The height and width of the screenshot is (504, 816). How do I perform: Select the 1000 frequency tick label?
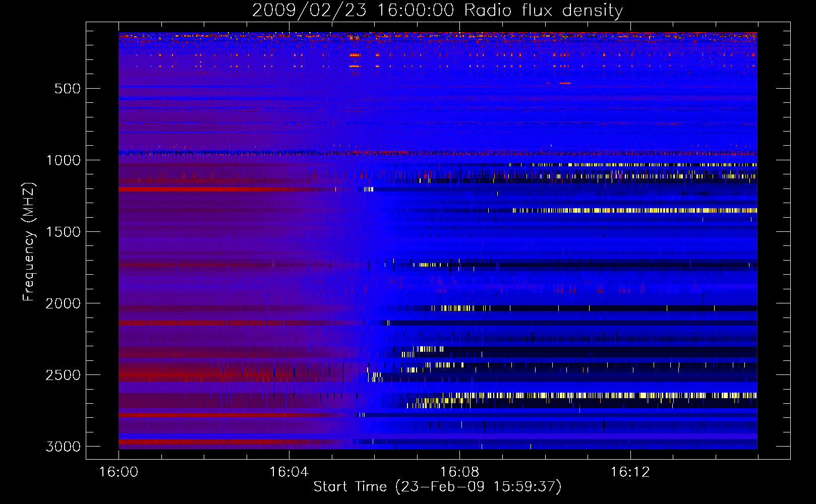pos(63,160)
